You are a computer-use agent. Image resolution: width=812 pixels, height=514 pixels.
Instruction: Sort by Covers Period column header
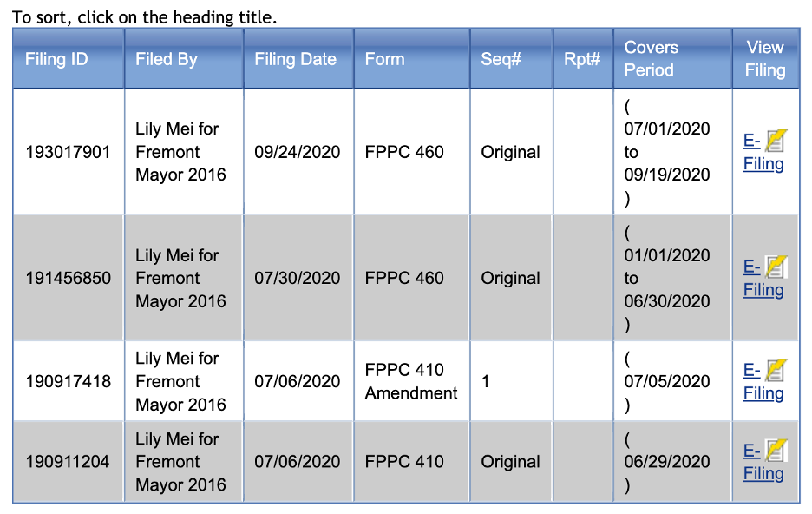pyautogui.click(x=652, y=59)
